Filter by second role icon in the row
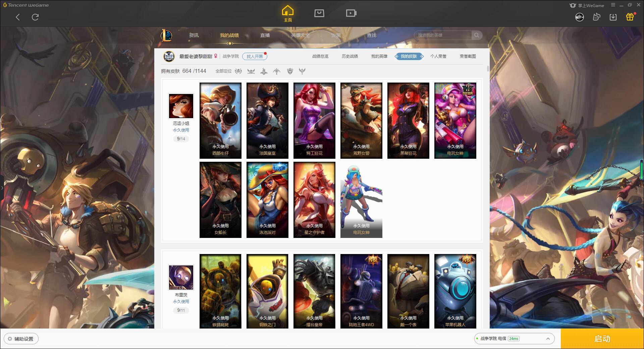This screenshot has height=349, width=644. click(x=251, y=71)
